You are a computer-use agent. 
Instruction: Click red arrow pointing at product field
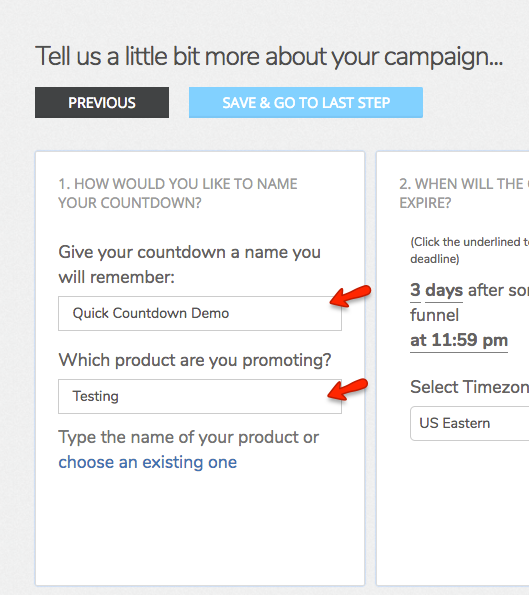click(348, 389)
